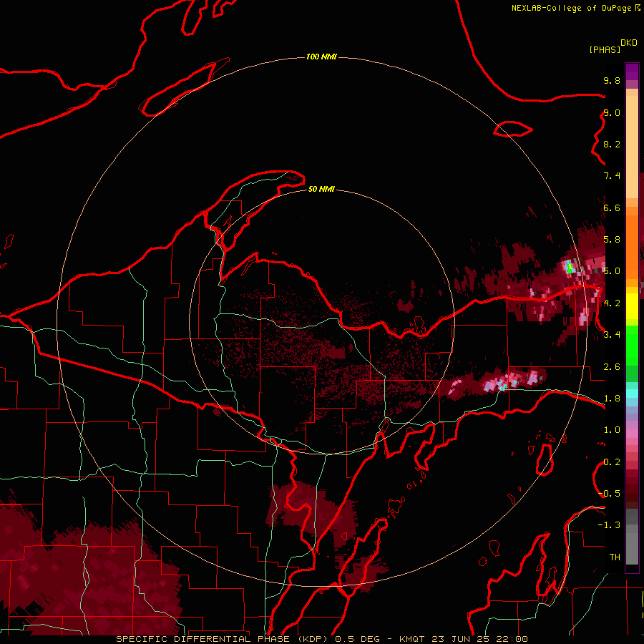The image size is (644, 644).
Task: Pick the bright yellow band in the color bar
Action: [632, 306]
